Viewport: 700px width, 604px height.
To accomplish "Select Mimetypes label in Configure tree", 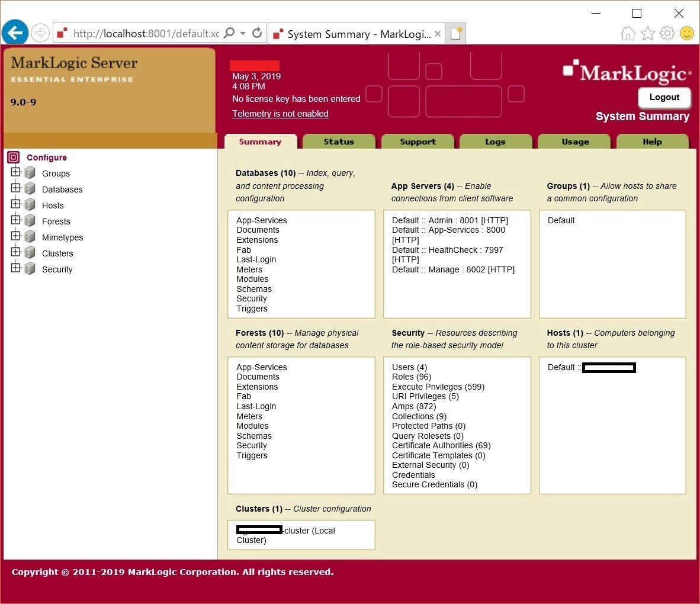I will tap(63, 237).
